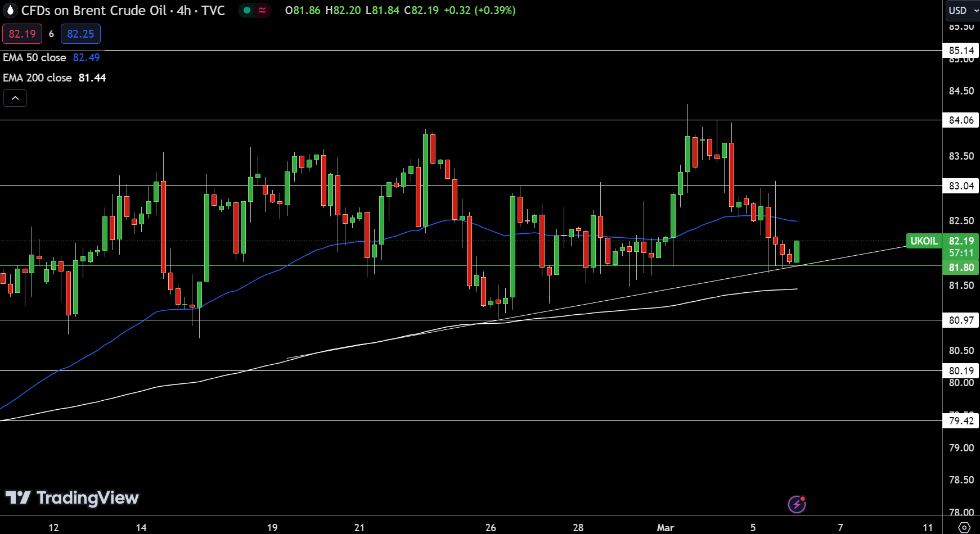Click the green 81.80 price line label

pos(961,268)
